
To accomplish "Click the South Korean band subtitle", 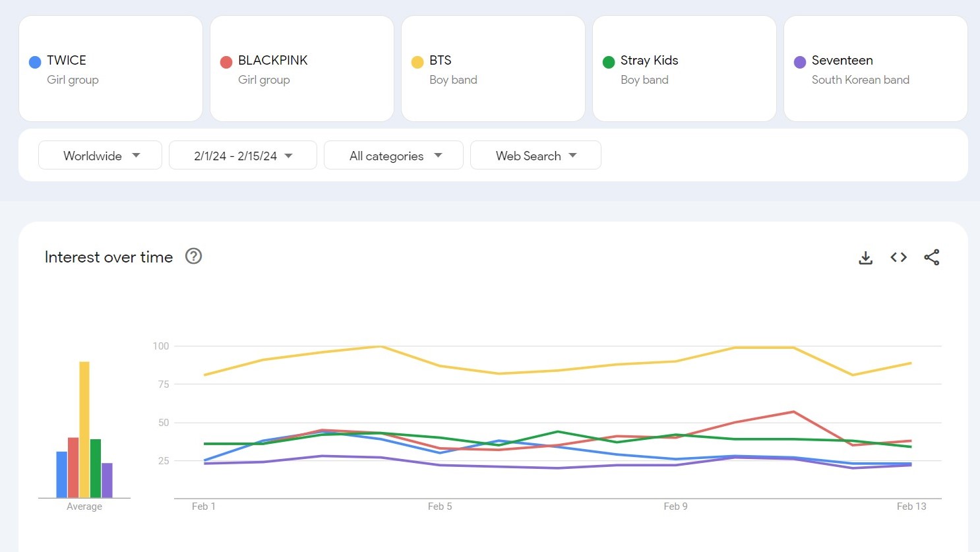I will pyautogui.click(x=861, y=80).
